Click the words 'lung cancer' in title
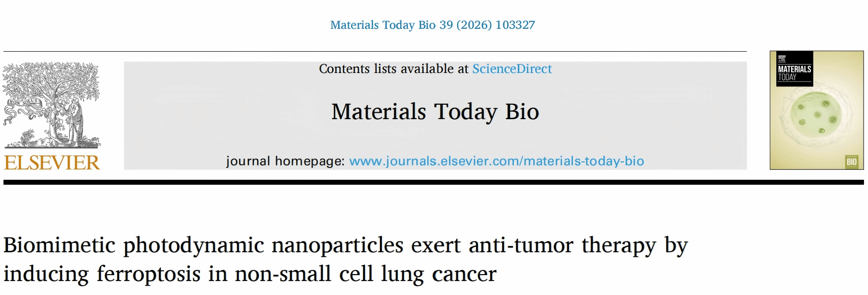The width and height of the screenshot is (868, 295). click(x=438, y=274)
